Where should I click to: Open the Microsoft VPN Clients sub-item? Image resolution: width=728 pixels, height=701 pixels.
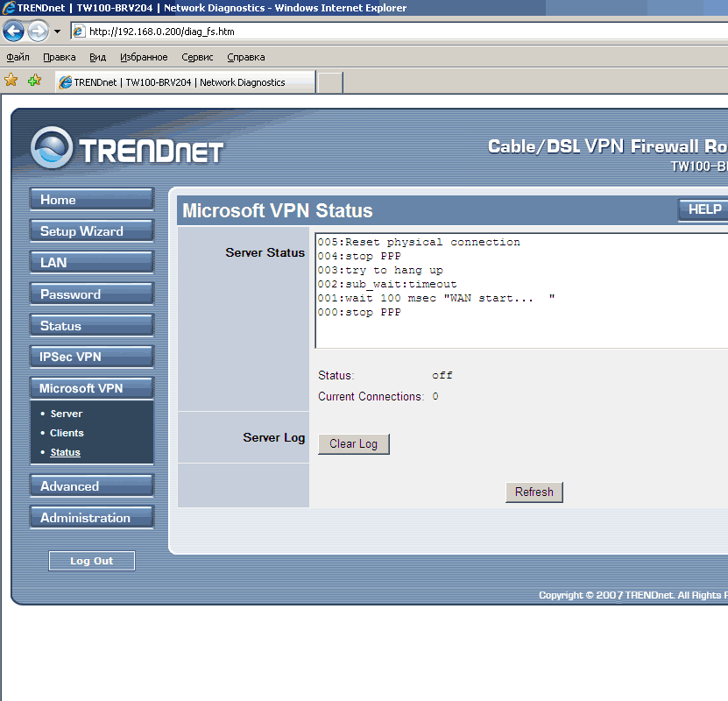[67, 433]
